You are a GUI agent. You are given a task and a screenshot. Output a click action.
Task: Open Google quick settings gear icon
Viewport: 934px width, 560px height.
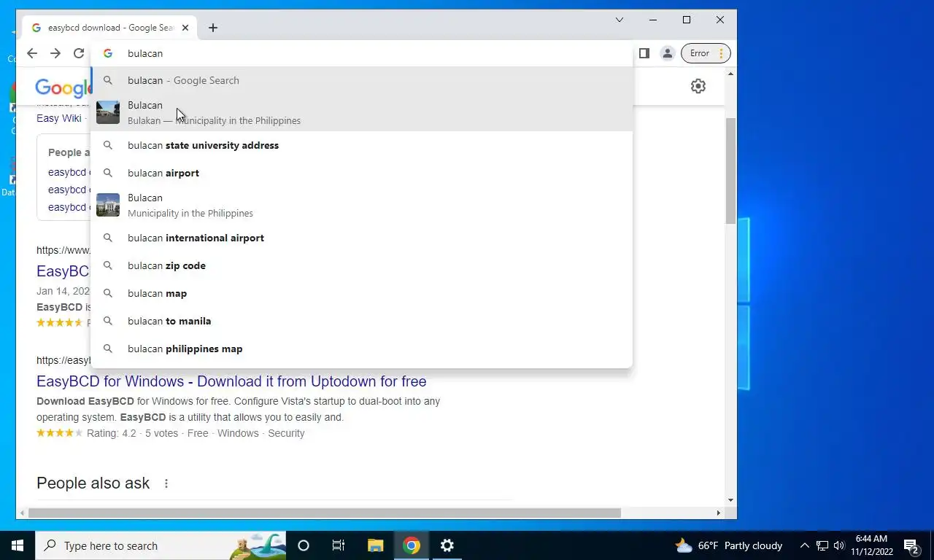click(698, 86)
